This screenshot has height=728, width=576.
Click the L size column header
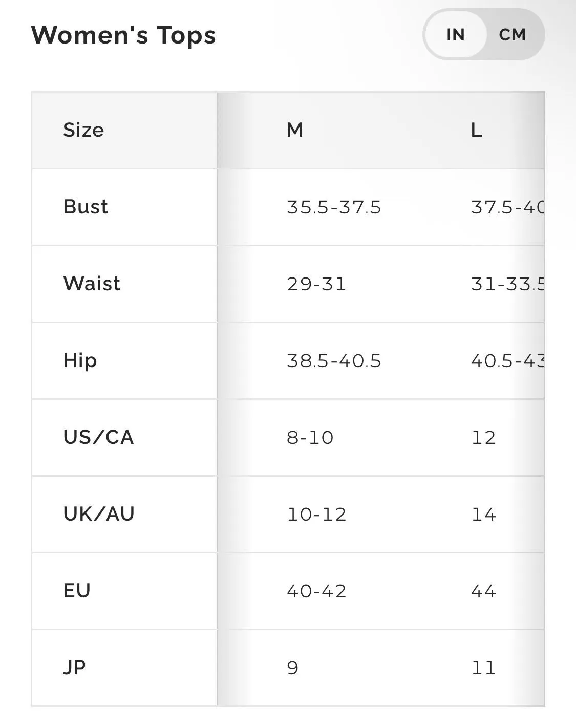477,130
